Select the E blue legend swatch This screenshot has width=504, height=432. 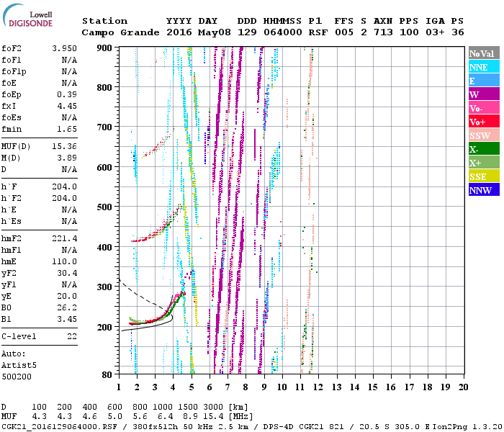484,81
